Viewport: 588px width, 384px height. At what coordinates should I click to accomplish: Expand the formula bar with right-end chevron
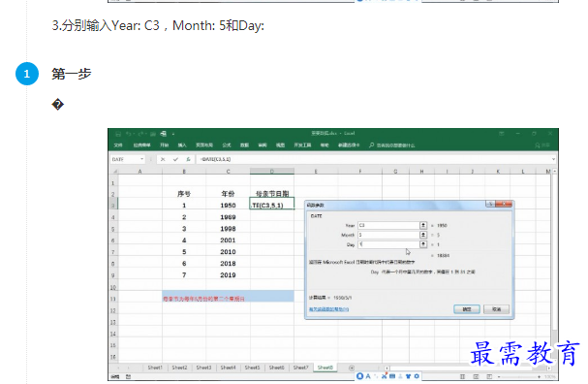coord(553,159)
